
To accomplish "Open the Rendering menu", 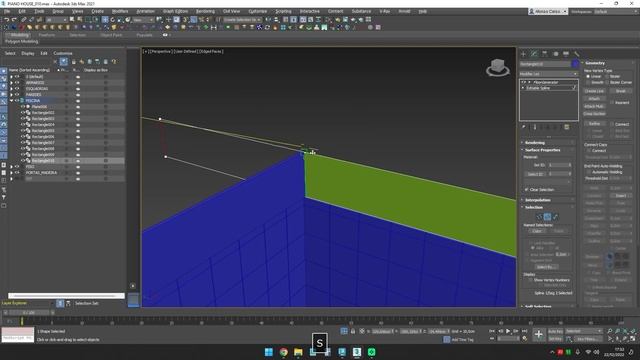I will tap(205, 11).
